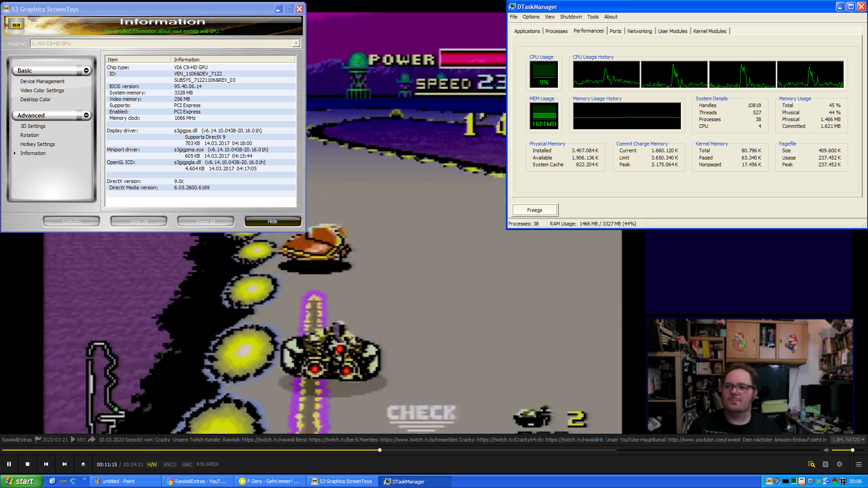The width and height of the screenshot is (868, 488).
Task: Click the Hide button in ScreenToys
Action: coord(273,221)
